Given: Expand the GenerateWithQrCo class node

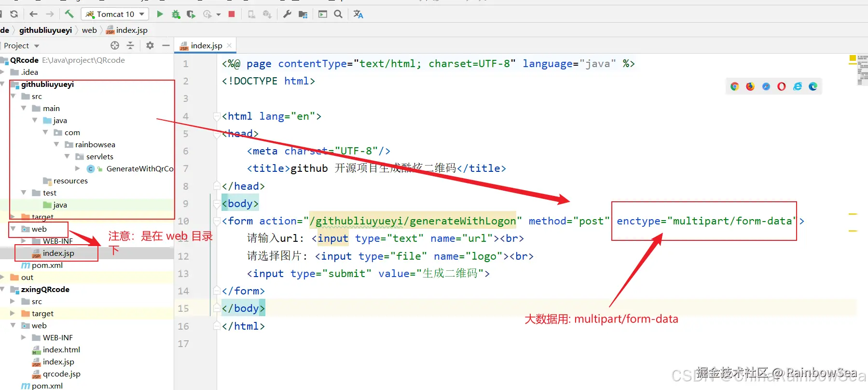Looking at the screenshot, I should [77, 168].
